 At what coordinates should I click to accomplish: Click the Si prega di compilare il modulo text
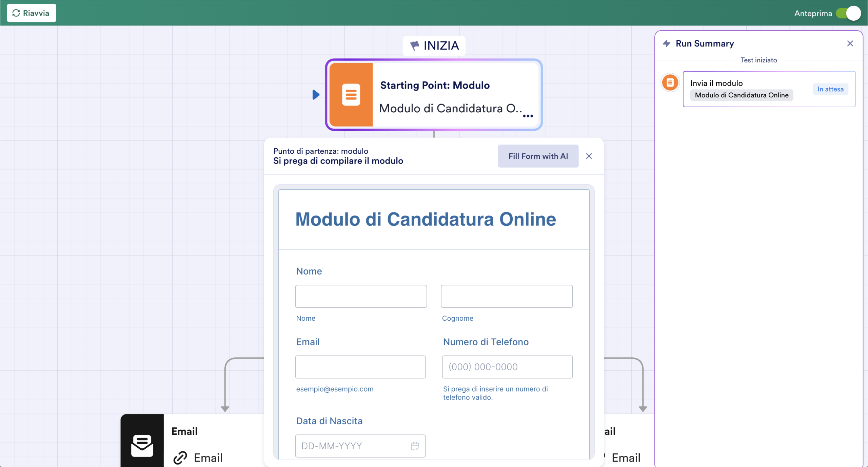pyautogui.click(x=338, y=161)
